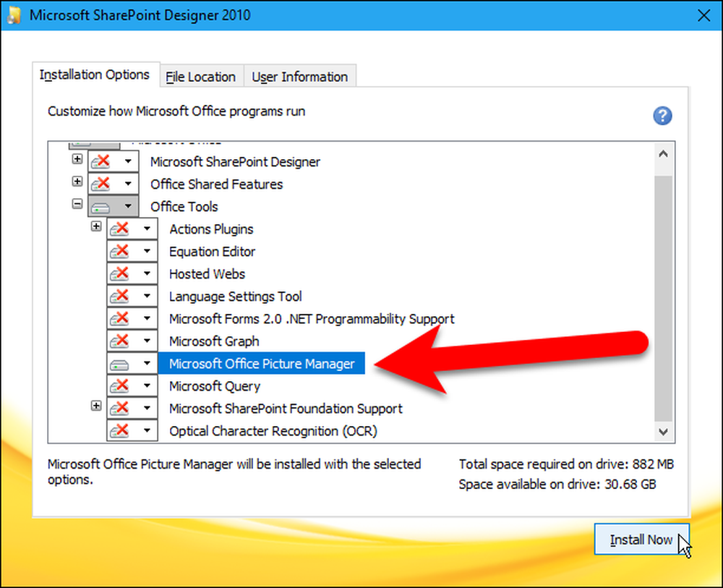Image resolution: width=723 pixels, height=588 pixels.
Task: Switch to the User Information tab
Action: [x=300, y=77]
